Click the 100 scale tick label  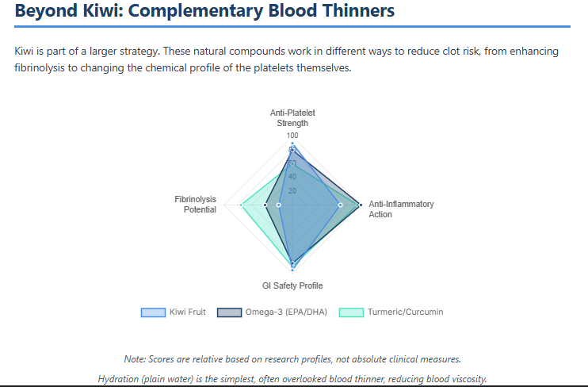tap(292, 136)
